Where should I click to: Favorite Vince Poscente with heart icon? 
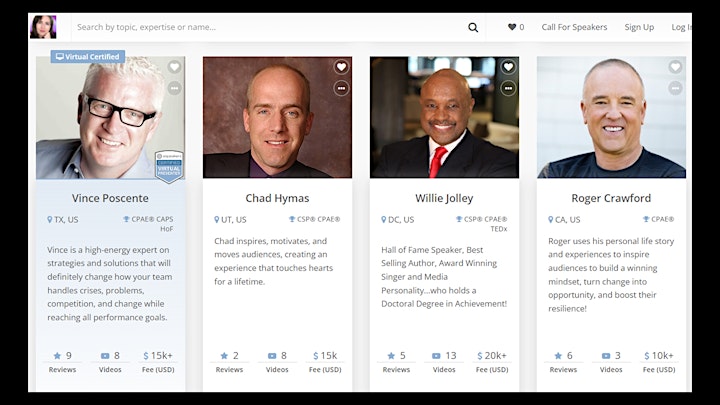174,67
